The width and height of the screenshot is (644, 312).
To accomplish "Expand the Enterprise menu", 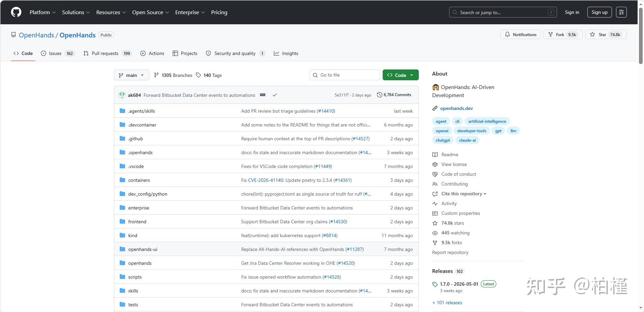I will [190, 12].
